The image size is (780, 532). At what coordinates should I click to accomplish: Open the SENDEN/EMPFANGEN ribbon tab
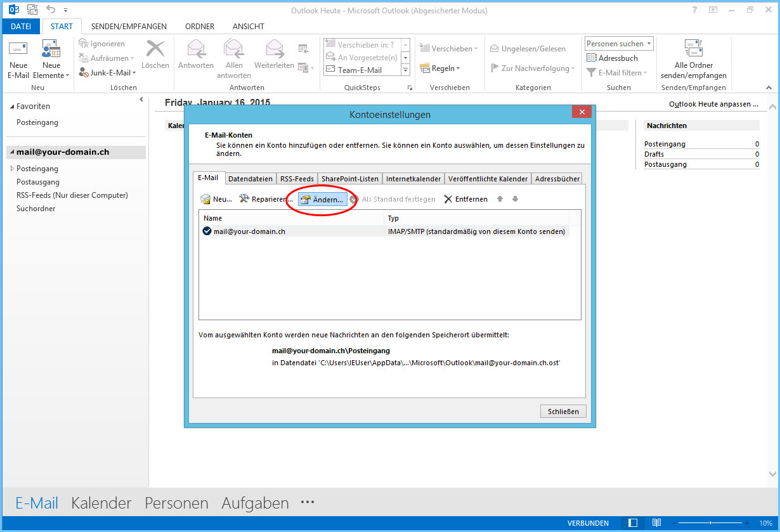tap(129, 27)
